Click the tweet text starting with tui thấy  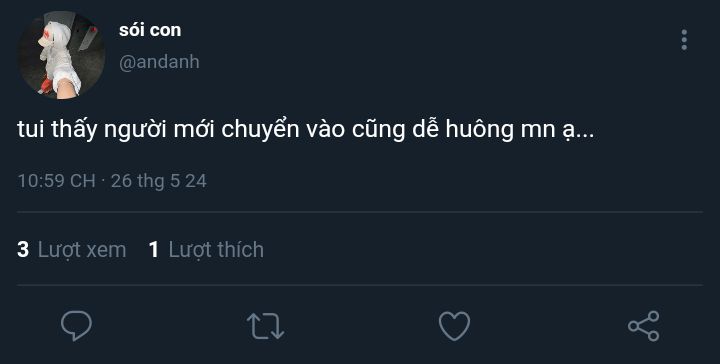(x=305, y=130)
